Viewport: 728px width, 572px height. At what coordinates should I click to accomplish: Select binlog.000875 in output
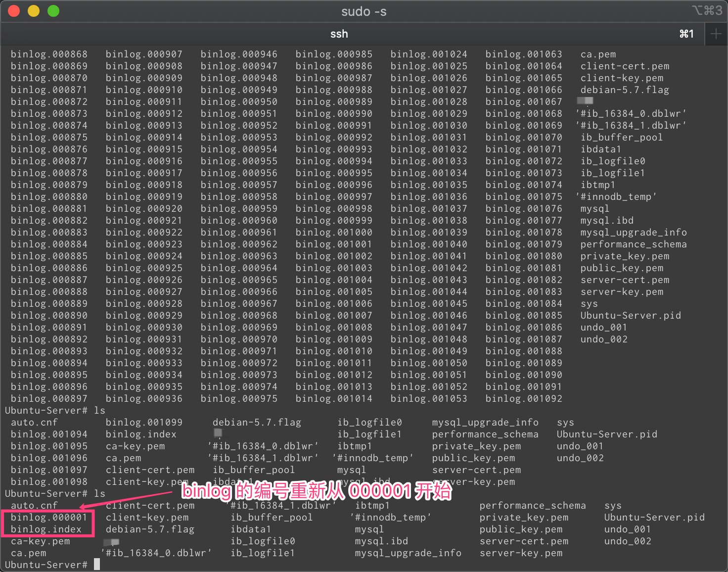[x=49, y=137]
